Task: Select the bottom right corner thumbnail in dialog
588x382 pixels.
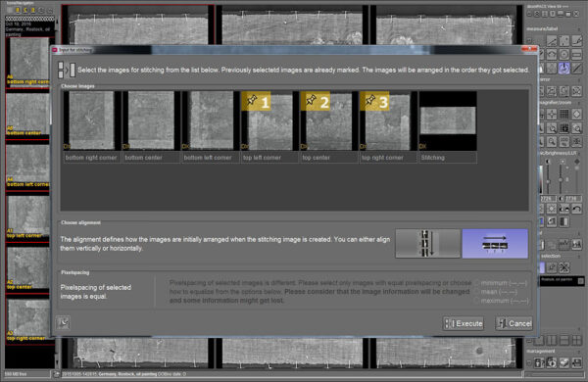Action: click(91, 120)
